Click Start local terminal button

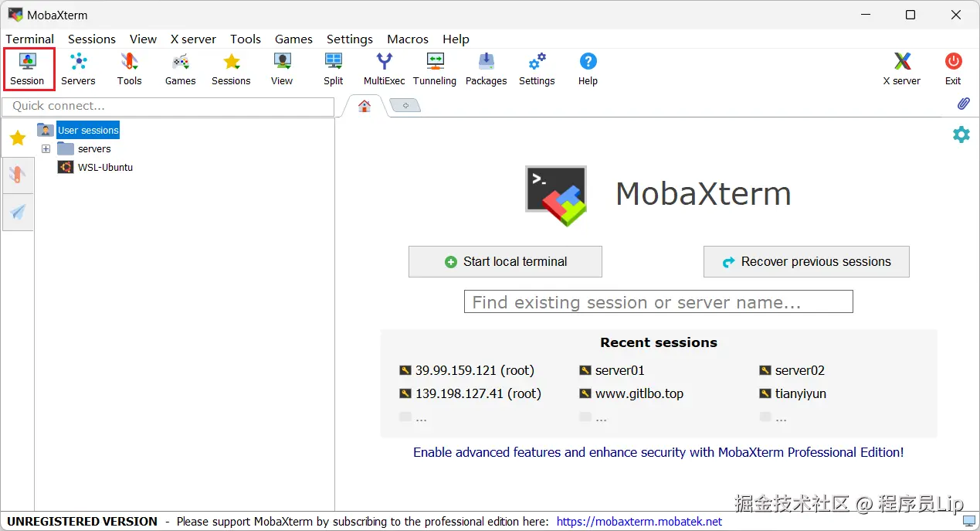(505, 262)
